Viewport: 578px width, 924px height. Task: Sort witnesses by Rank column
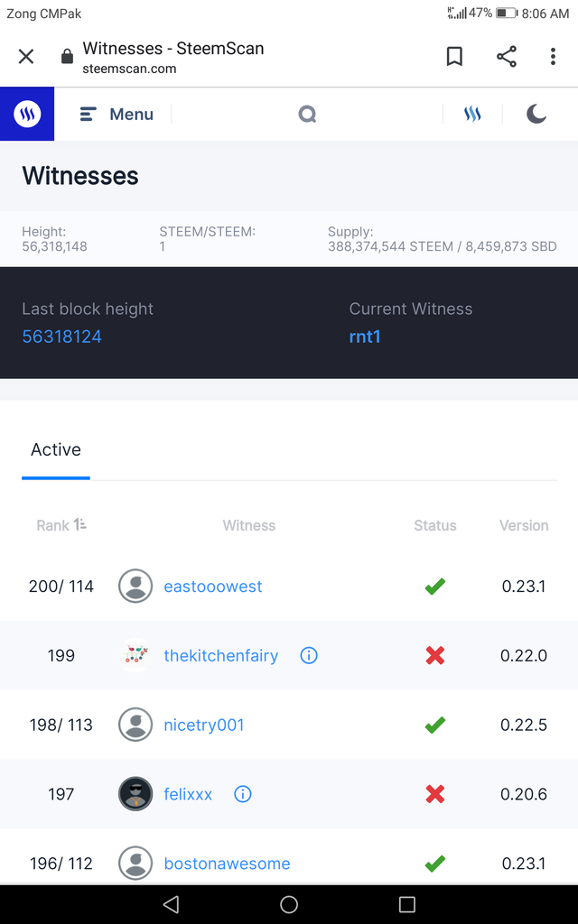61,525
